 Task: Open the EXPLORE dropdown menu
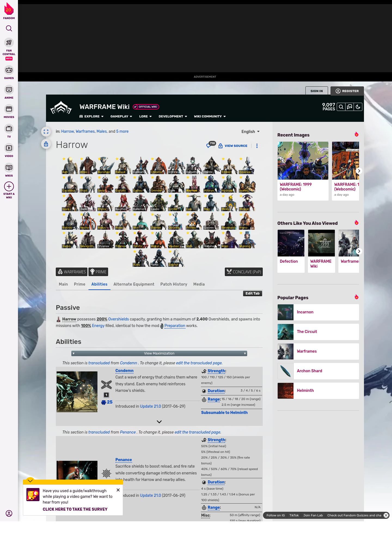(91, 116)
